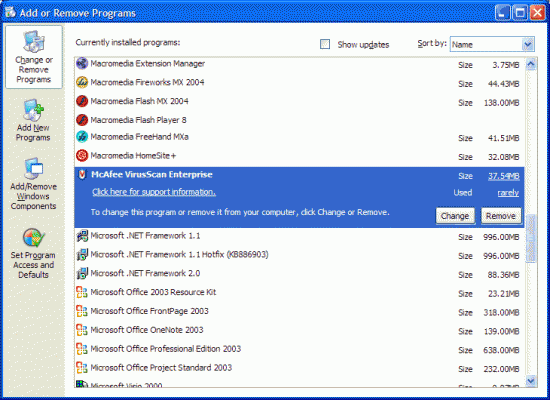Viewport: 550px width, 400px height.
Task: Select Microsoft .NET Framework 1.1 entry
Action: point(300,236)
